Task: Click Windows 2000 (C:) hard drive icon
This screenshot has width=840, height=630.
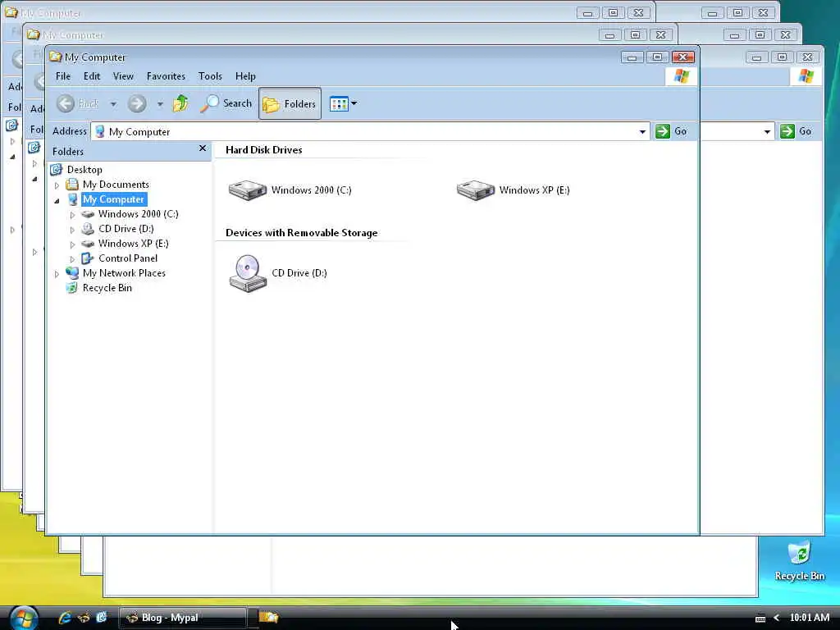Action: pyautogui.click(x=248, y=190)
